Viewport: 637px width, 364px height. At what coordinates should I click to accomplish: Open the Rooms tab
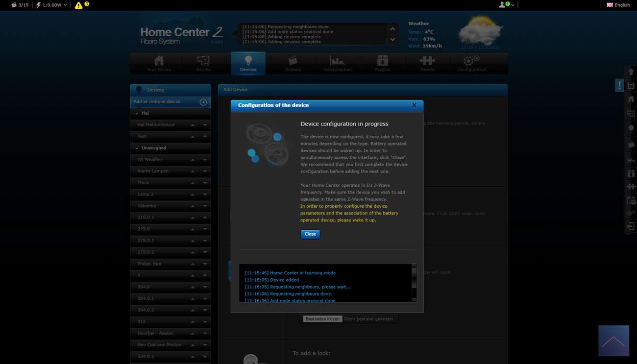point(203,64)
